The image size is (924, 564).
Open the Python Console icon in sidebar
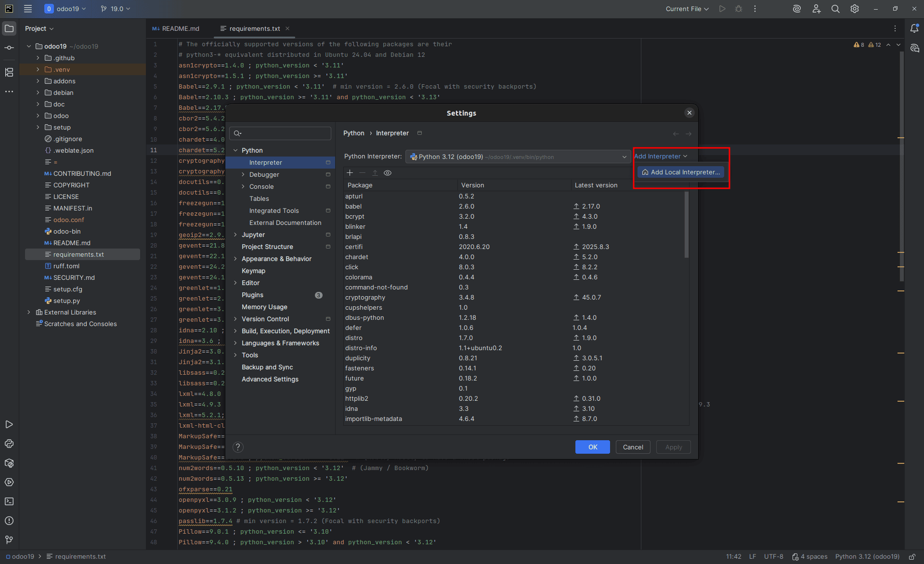(9, 444)
